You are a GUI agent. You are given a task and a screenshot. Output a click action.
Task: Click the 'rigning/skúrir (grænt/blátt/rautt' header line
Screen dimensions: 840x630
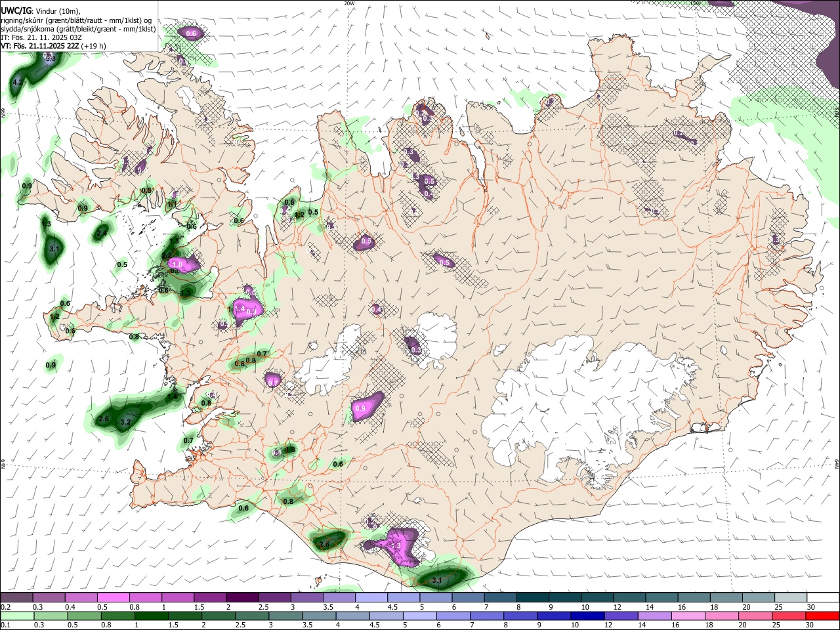[75, 20]
